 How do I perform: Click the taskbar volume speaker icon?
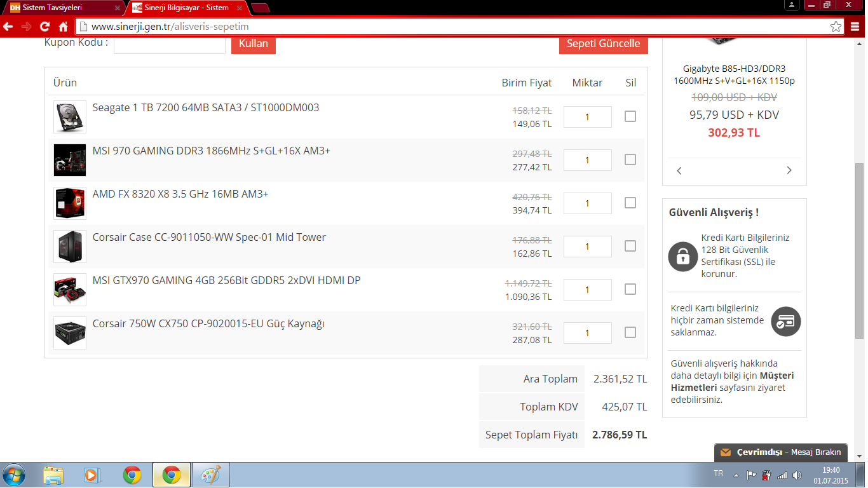[x=797, y=475]
